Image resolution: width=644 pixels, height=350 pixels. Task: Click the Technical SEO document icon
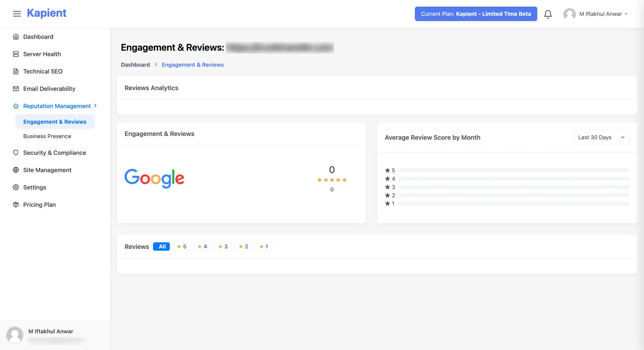coord(16,71)
